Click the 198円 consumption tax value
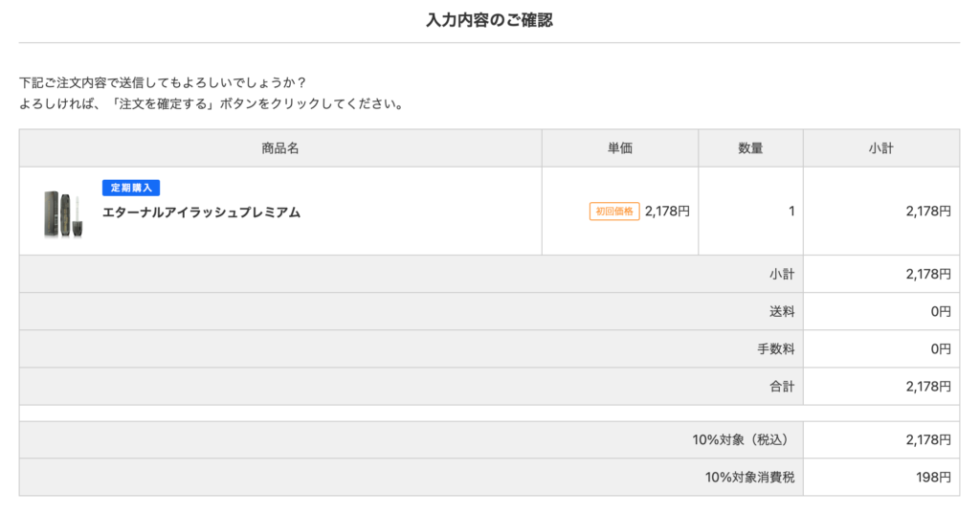980x515 pixels. pyautogui.click(x=934, y=478)
